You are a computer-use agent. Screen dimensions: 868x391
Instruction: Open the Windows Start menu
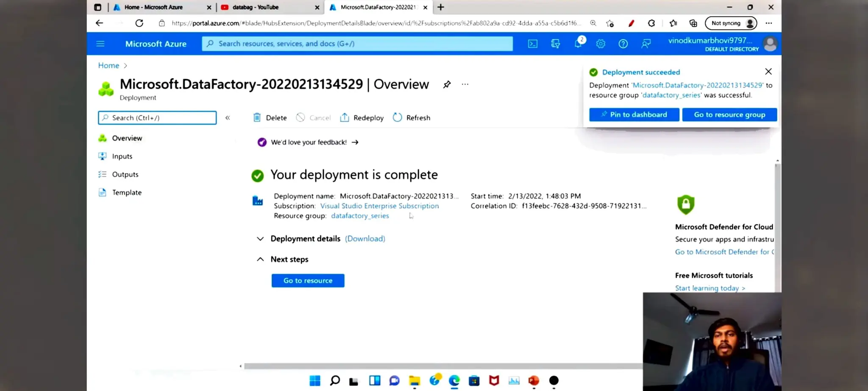coord(315,381)
